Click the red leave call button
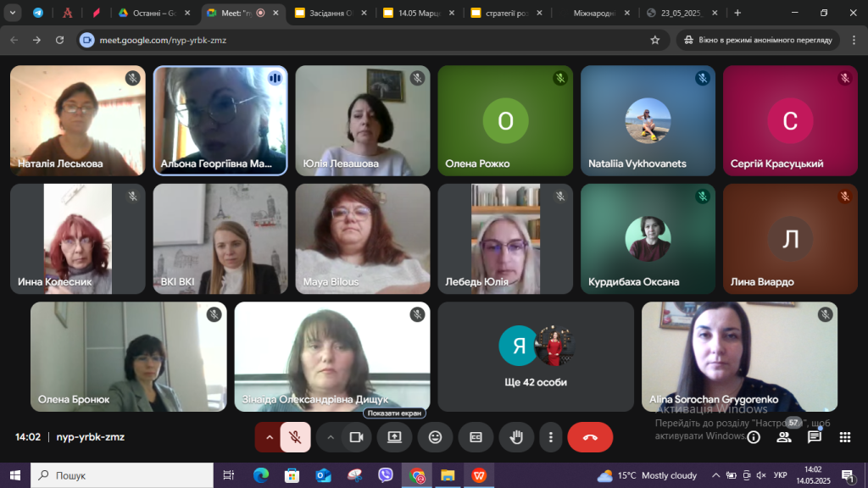The height and width of the screenshot is (488, 868). [590, 437]
